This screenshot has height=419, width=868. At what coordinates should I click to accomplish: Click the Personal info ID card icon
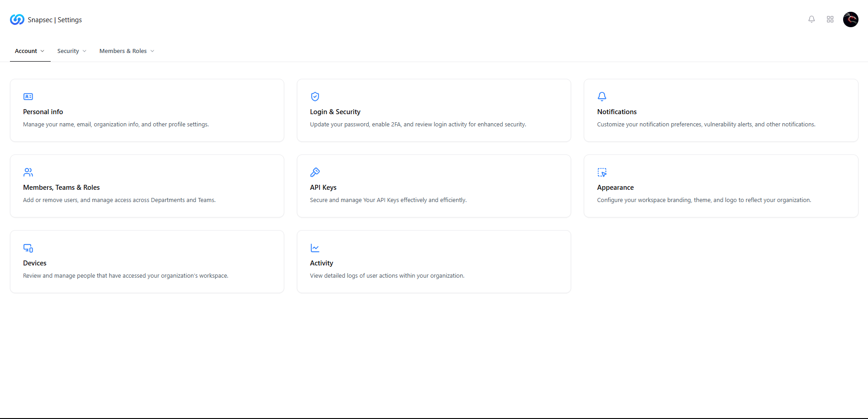point(28,96)
